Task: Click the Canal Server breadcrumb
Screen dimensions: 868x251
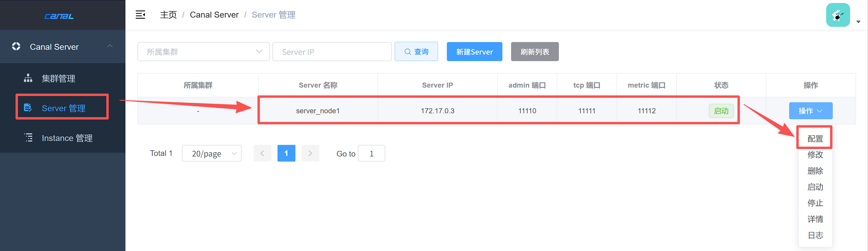Action: pyautogui.click(x=214, y=15)
